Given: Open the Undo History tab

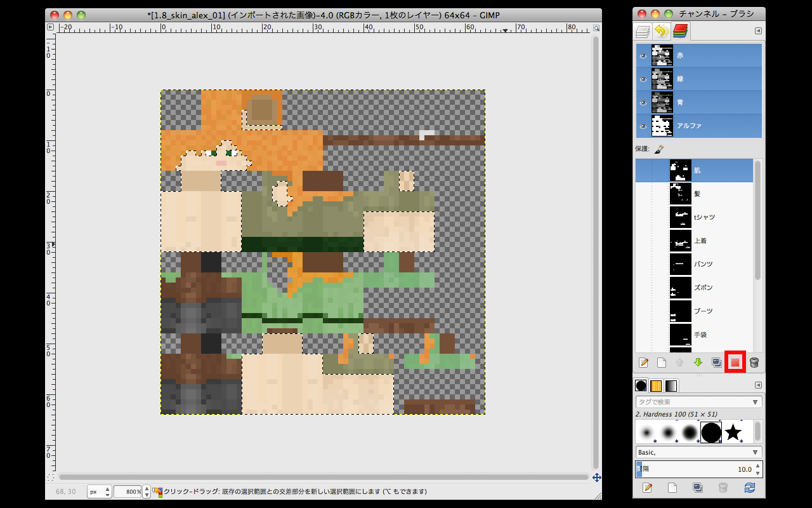Looking at the screenshot, I should 662,31.
